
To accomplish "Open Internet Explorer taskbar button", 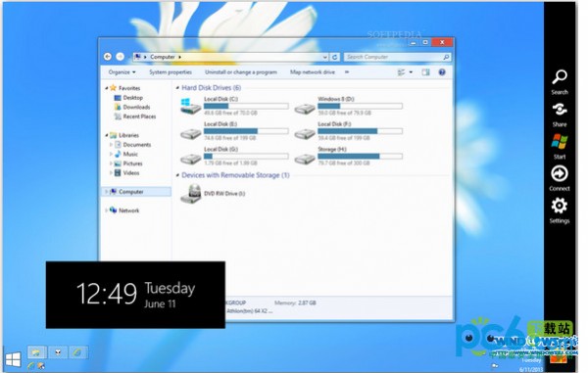I will (x=78, y=352).
